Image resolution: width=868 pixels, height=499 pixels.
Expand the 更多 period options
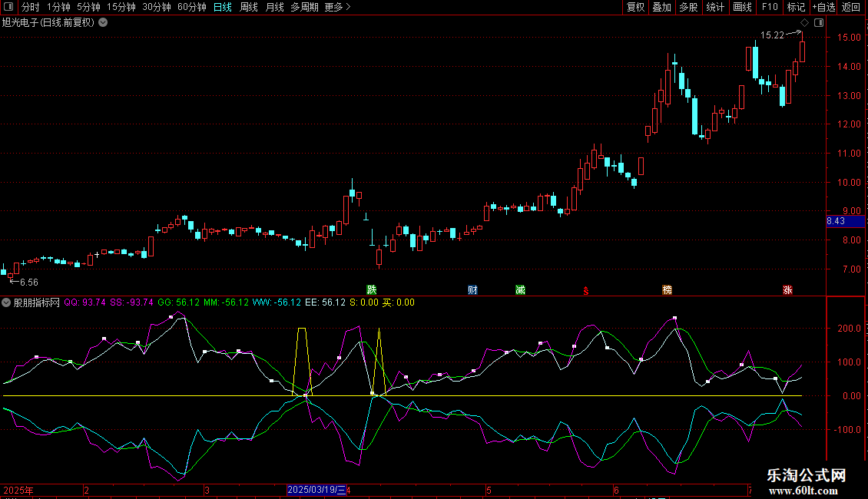(337, 7)
